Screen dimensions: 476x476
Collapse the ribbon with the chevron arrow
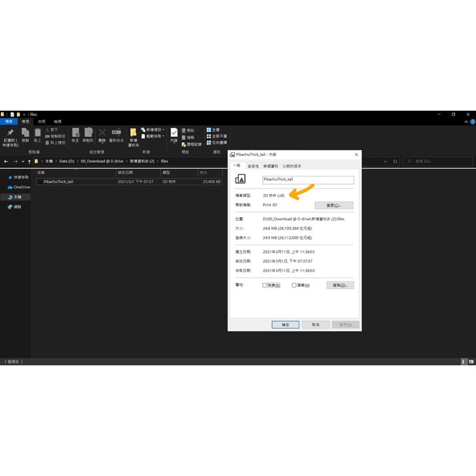coord(467,121)
